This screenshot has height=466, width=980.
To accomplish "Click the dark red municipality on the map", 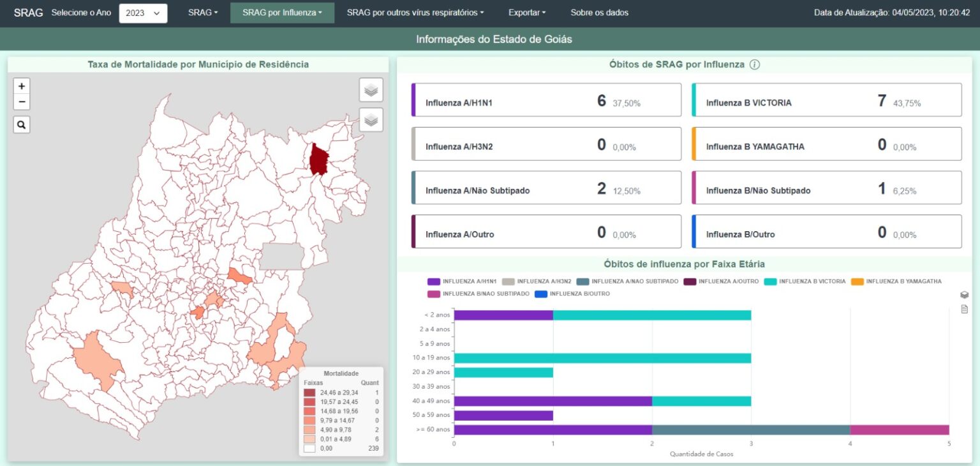I will 319,160.
